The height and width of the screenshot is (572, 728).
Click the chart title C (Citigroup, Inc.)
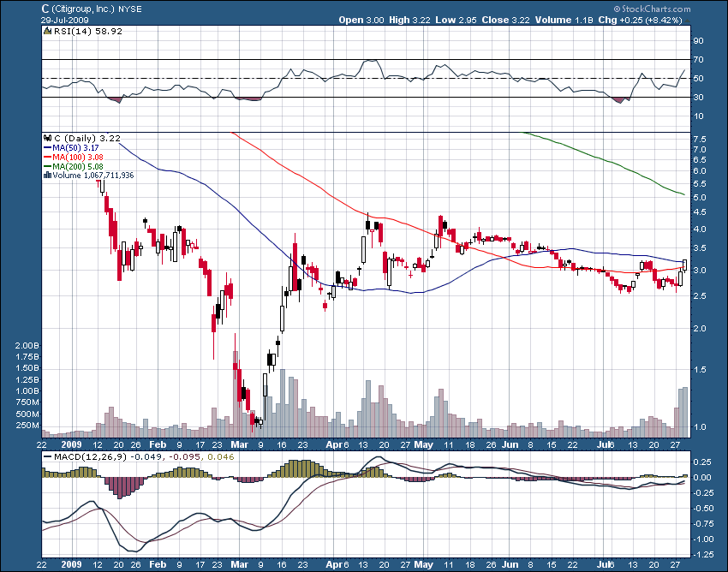click(78, 9)
